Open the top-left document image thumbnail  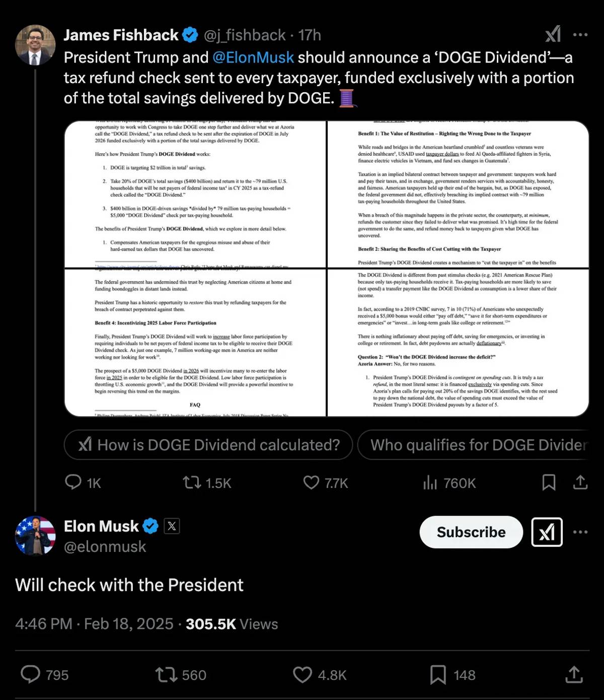[x=195, y=194]
